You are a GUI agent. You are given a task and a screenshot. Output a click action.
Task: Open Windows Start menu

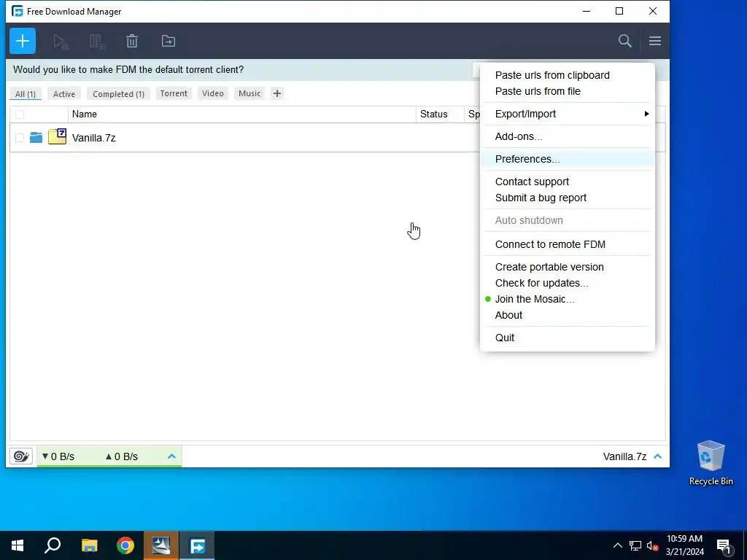(18, 545)
